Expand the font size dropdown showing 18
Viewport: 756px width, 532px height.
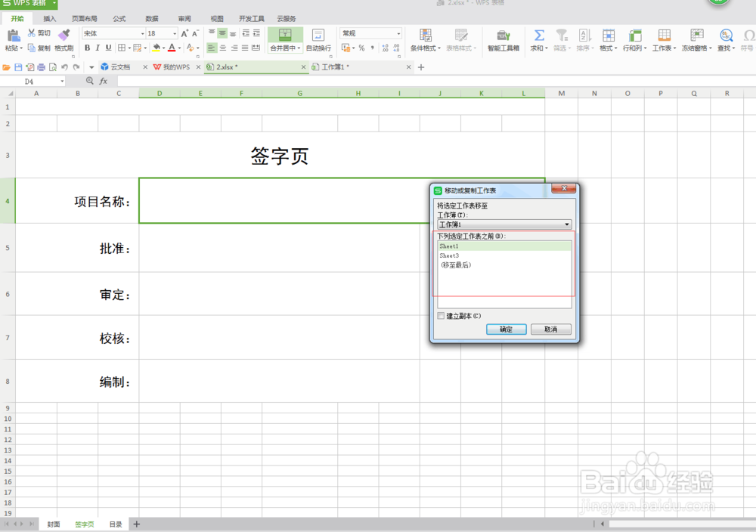pyautogui.click(x=174, y=33)
